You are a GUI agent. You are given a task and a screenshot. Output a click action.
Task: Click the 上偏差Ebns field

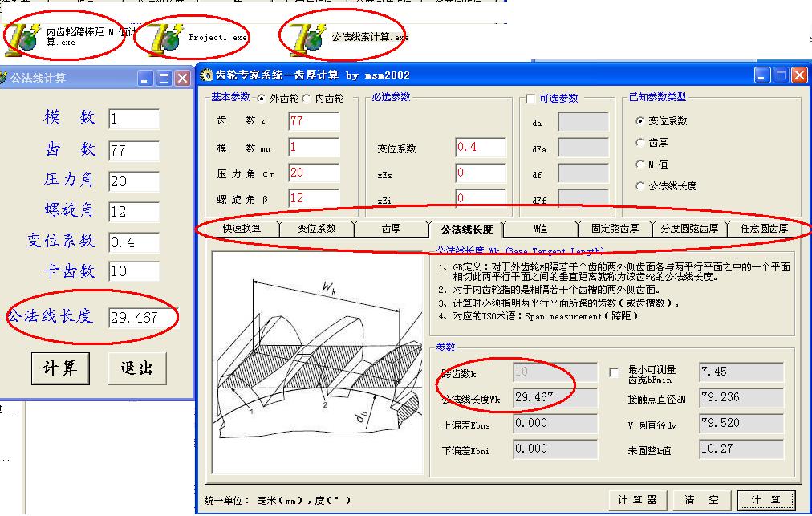(x=555, y=423)
